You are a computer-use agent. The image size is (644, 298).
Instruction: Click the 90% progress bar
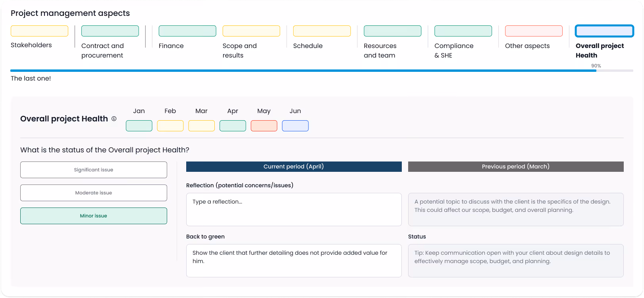[x=322, y=71]
